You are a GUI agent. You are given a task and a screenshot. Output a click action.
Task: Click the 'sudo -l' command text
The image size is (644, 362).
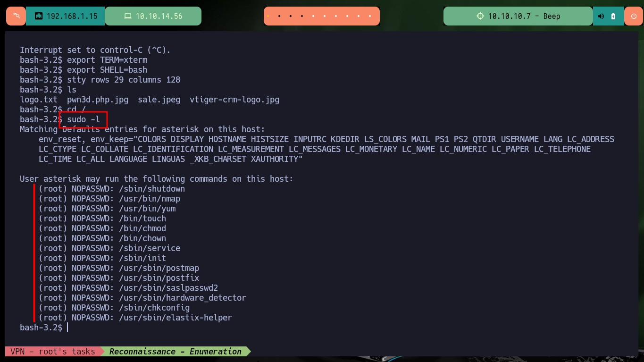[84, 119]
